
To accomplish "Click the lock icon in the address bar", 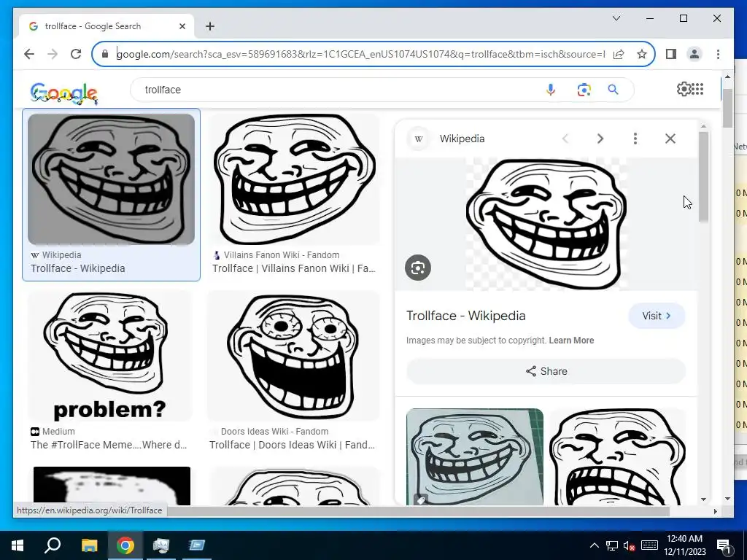I will click(x=105, y=54).
